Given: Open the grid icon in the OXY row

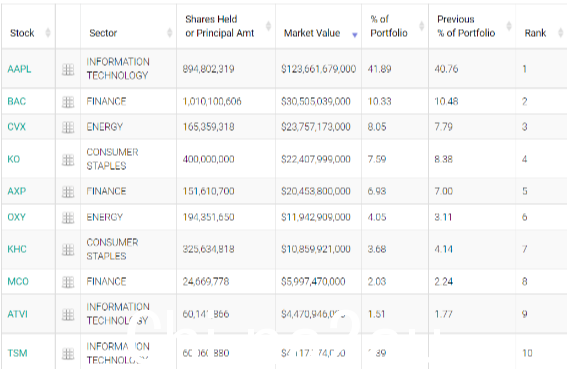Looking at the screenshot, I should pos(68,217).
